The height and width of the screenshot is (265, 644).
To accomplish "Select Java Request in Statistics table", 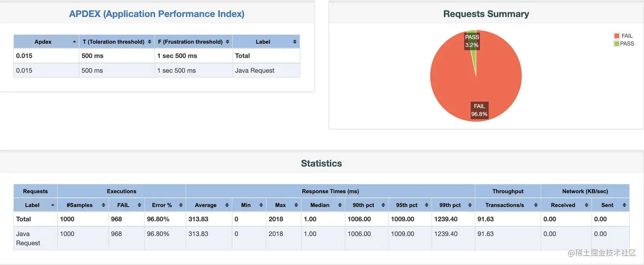I will (28, 238).
